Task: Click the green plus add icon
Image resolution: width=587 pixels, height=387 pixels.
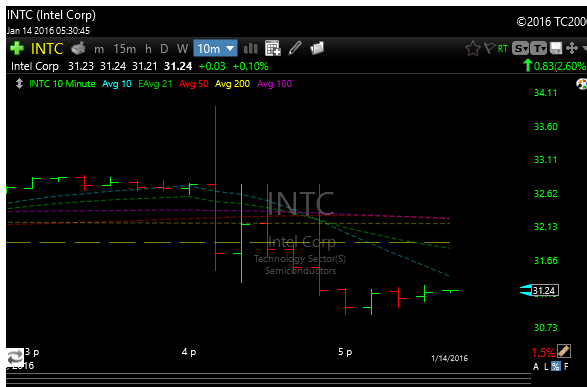Action: (x=17, y=49)
